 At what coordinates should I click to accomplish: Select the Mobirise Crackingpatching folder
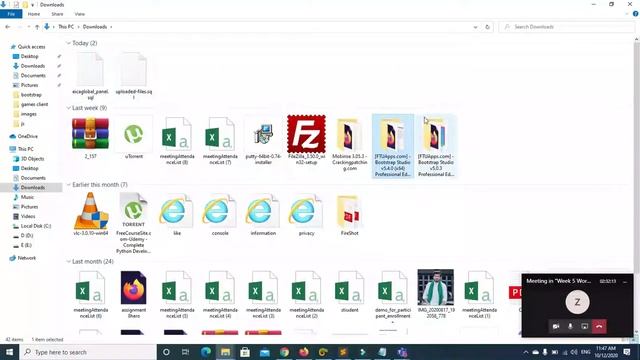[350, 144]
